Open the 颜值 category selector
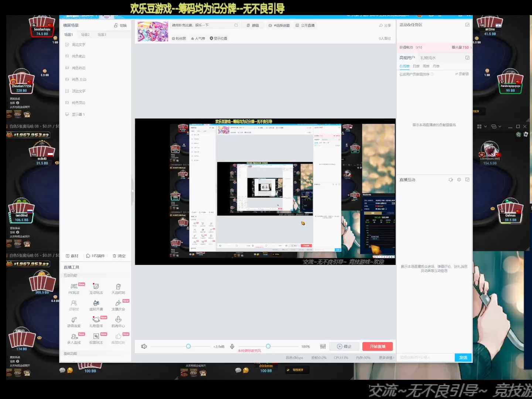The image size is (532, 399). (x=253, y=25)
